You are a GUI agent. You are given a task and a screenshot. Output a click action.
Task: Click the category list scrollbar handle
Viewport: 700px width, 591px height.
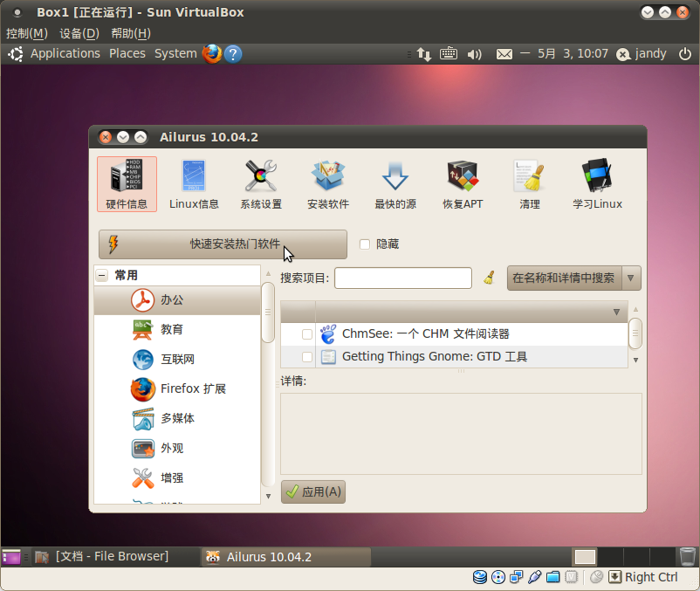click(x=268, y=312)
